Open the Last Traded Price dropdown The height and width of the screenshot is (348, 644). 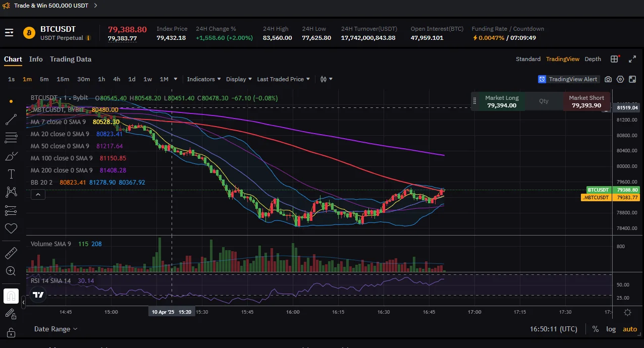283,79
